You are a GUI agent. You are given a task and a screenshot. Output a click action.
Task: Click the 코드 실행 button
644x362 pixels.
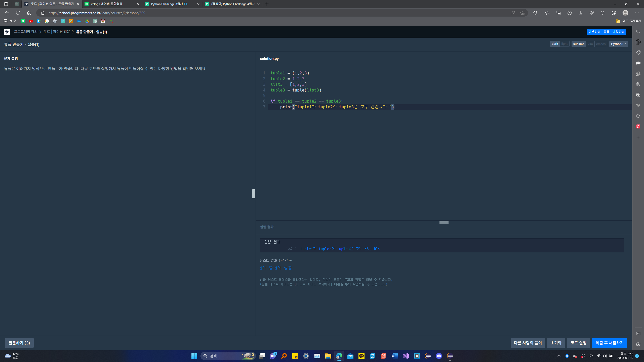coord(578,343)
